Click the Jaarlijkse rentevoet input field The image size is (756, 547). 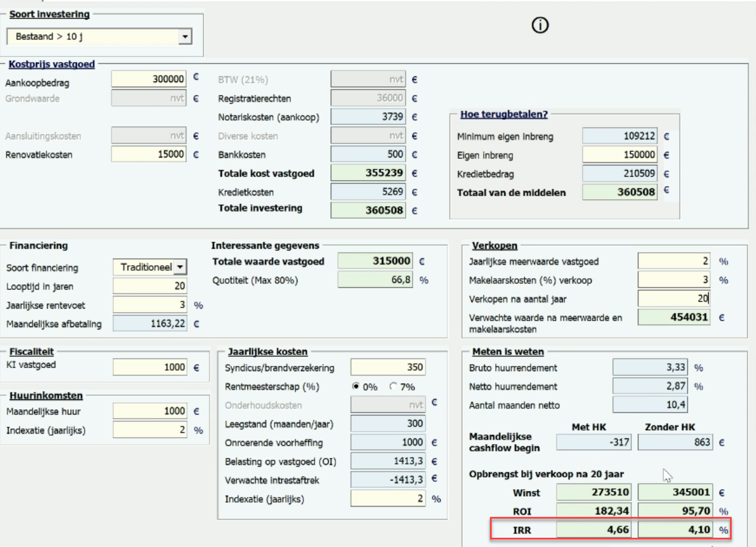click(150, 304)
